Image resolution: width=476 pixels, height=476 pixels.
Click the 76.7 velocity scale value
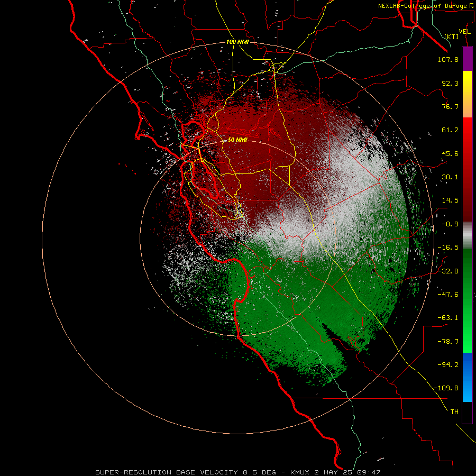tap(450, 106)
